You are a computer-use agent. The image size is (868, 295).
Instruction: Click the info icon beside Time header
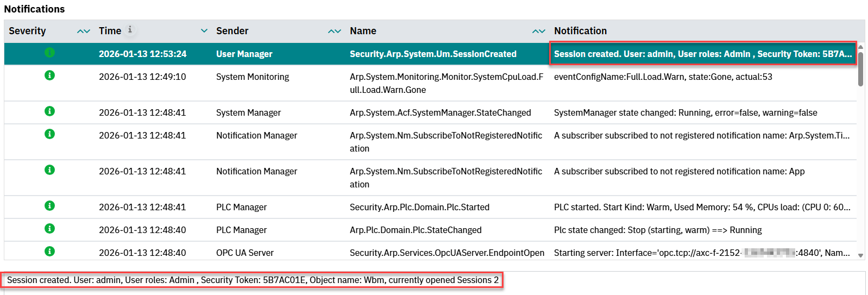(130, 30)
